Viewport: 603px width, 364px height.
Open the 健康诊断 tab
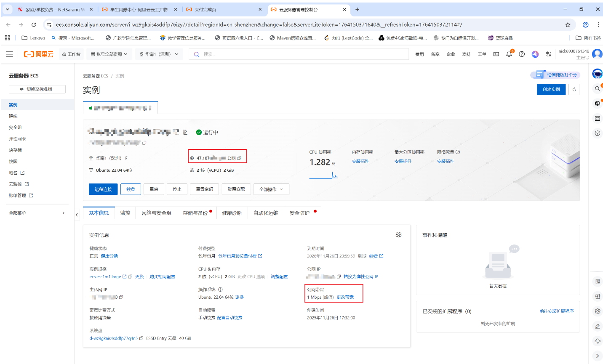[232, 213]
